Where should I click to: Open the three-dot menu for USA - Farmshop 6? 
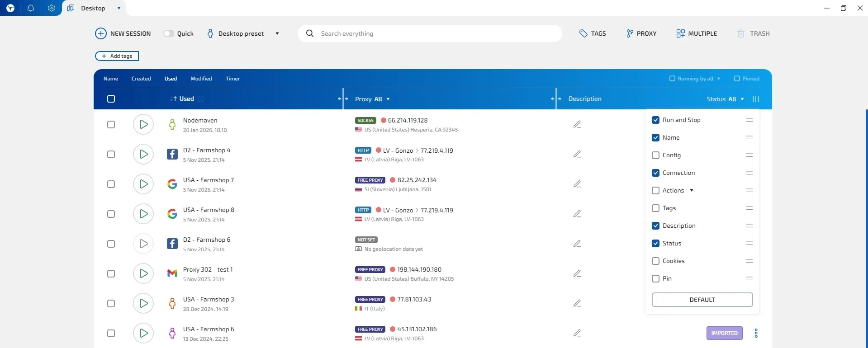(756, 333)
